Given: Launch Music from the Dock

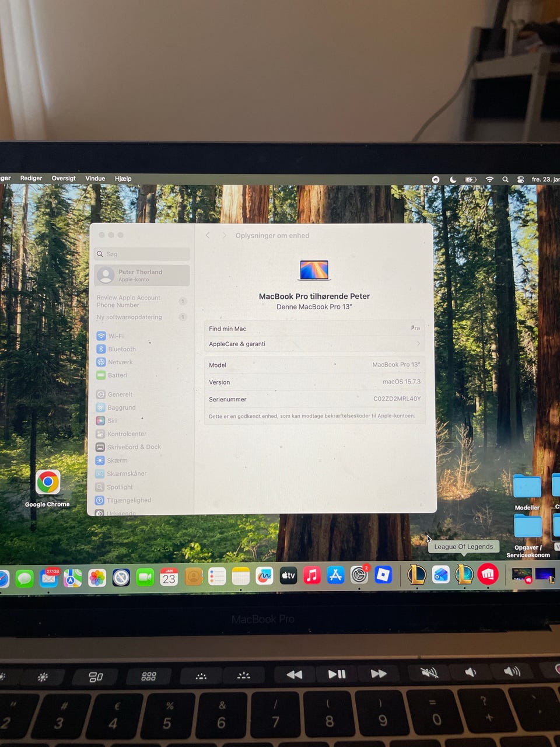Looking at the screenshot, I should coord(312,576).
